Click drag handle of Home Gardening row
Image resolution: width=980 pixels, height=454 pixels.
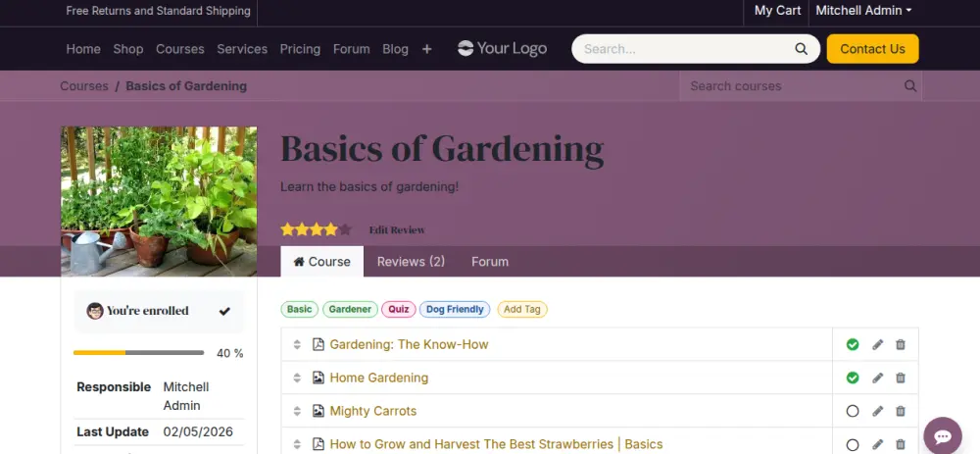(298, 378)
